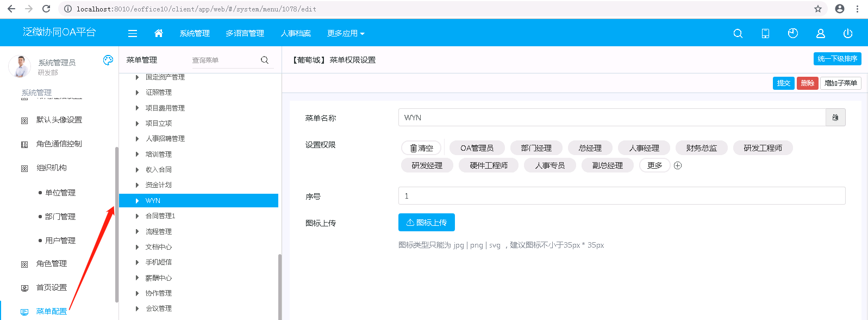This screenshot has height=320, width=868.
Task: Click the power logout icon
Action: coord(847,33)
